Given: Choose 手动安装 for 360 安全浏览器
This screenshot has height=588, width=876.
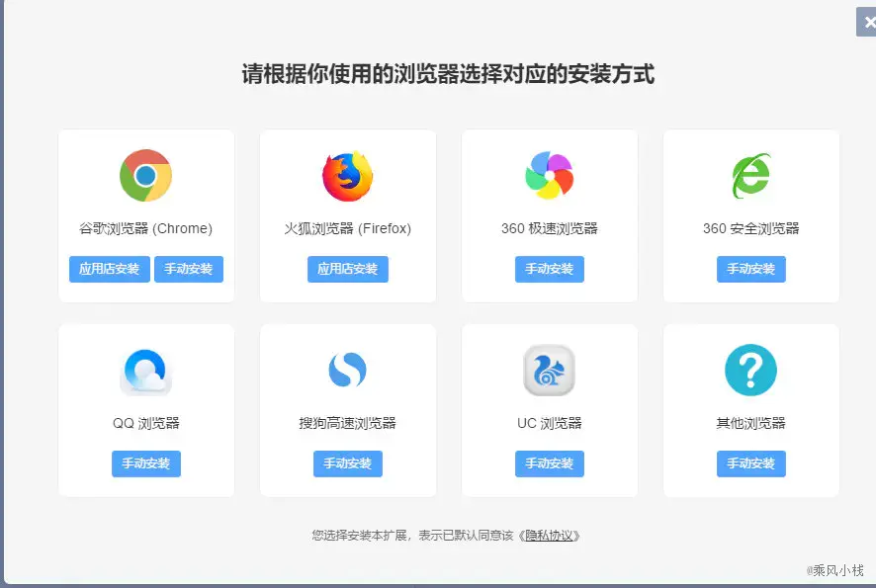Looking at the screenshot, I should tap(750, 269).
